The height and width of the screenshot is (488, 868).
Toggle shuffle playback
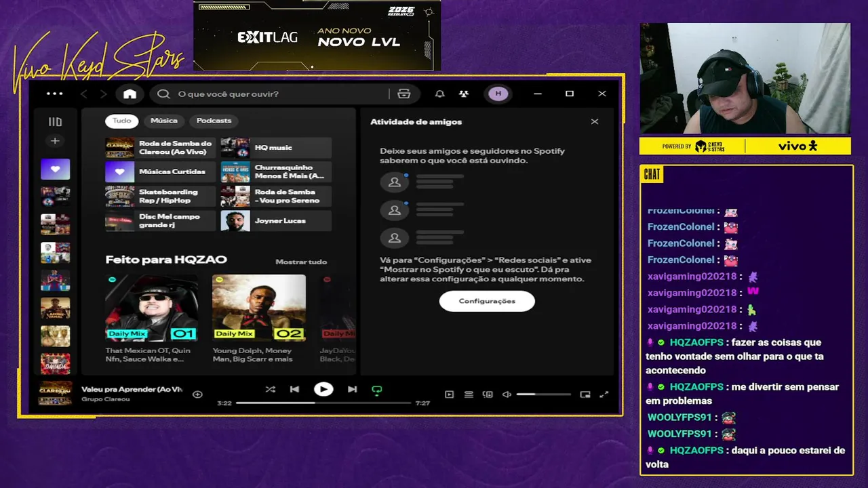[x=270, y=389]
